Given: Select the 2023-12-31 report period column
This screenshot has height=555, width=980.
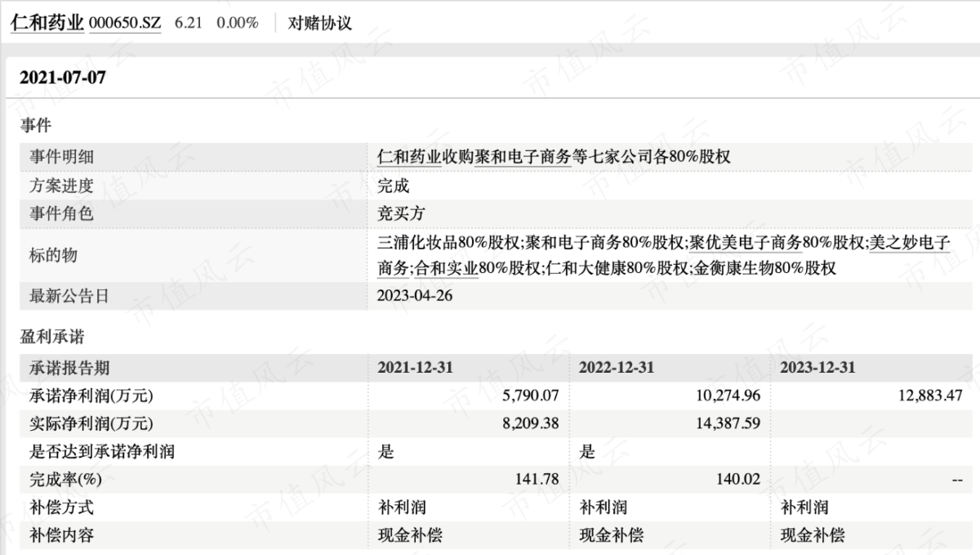Looking at the screenshot, I should (818, 368).
